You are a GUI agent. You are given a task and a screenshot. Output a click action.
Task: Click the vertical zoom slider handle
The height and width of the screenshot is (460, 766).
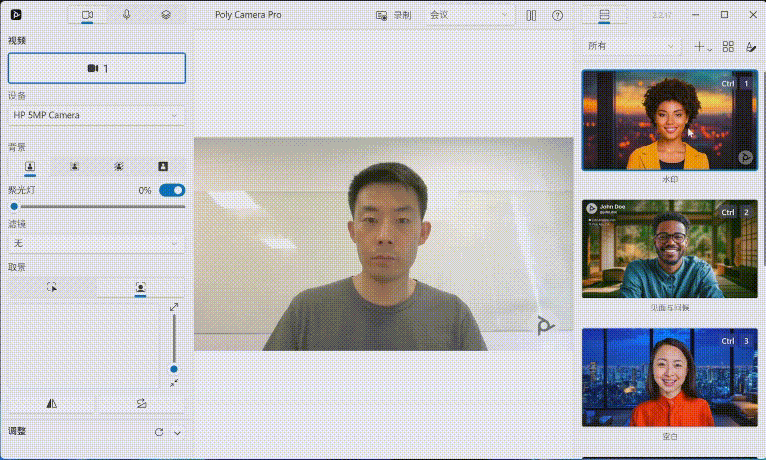click(x=174, y=369)
